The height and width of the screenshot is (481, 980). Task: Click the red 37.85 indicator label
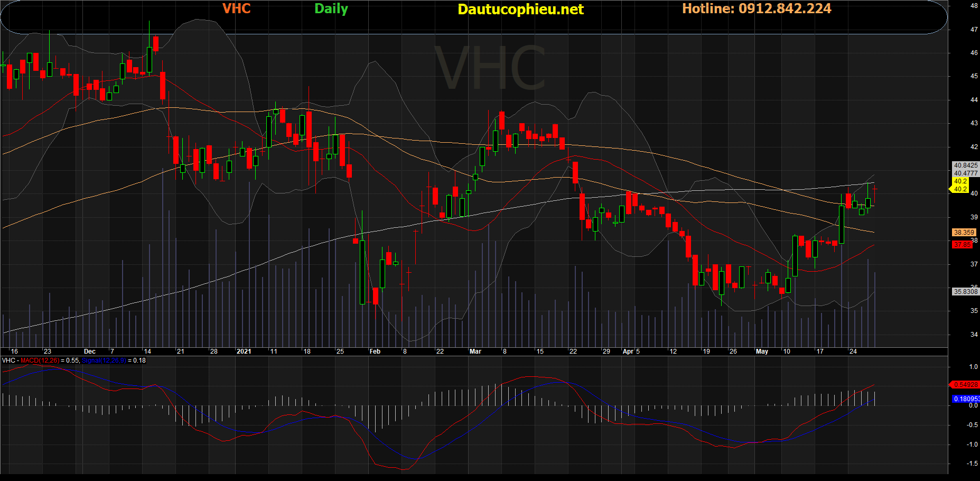(x=962, y=245)
